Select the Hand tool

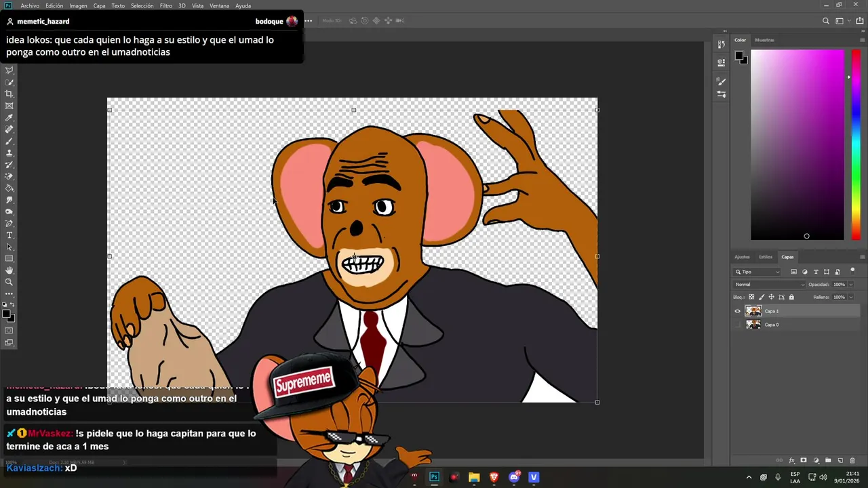point(9,270)
